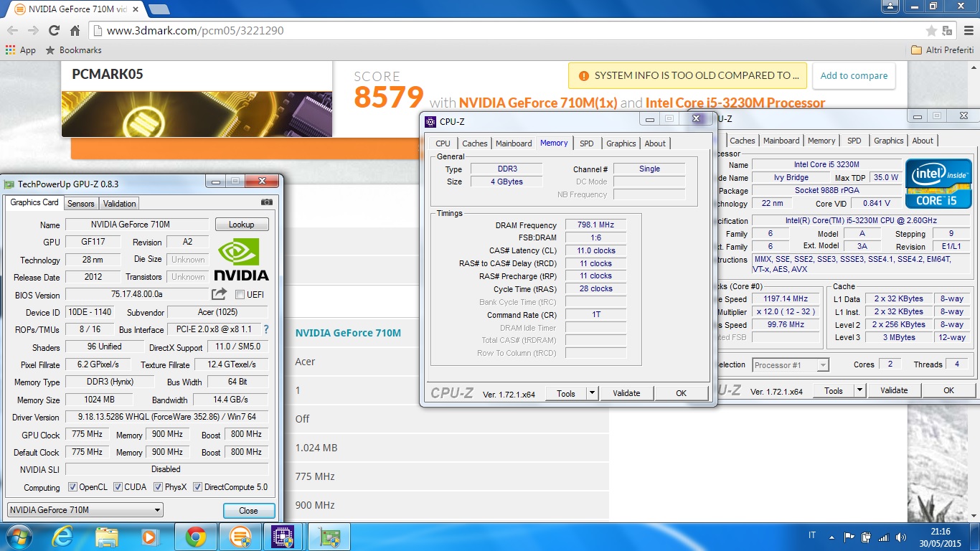The height and width of the screenshot is (551, 980).
Task: Click the Intel Core i5 logo in CPU-Z
Action: click(x=938, y=183)
